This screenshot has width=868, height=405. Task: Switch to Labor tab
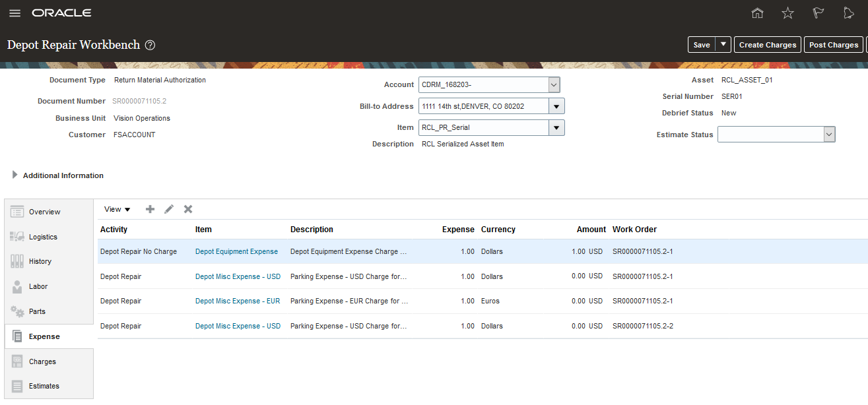click(x=49, y=286)
